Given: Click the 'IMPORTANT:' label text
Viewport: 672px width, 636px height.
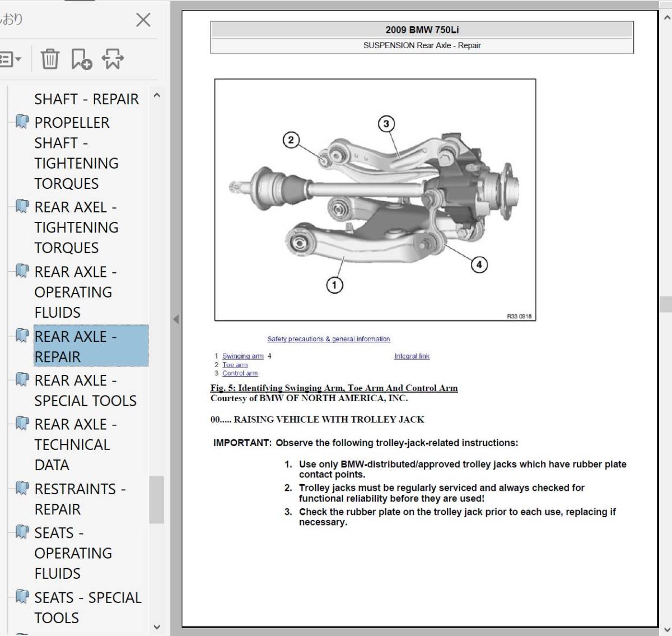Looking at the screenshot, I should click(x=242, y=443).
